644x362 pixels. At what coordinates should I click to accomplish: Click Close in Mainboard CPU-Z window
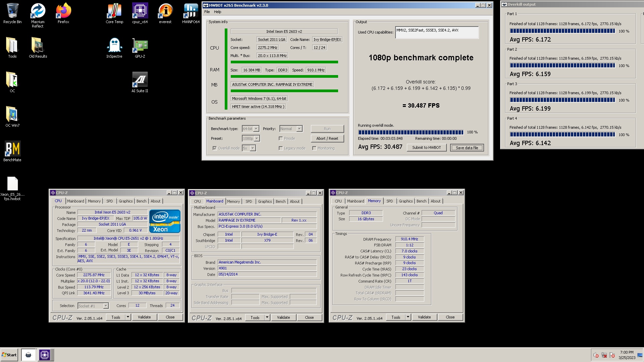tap(309, 317)
